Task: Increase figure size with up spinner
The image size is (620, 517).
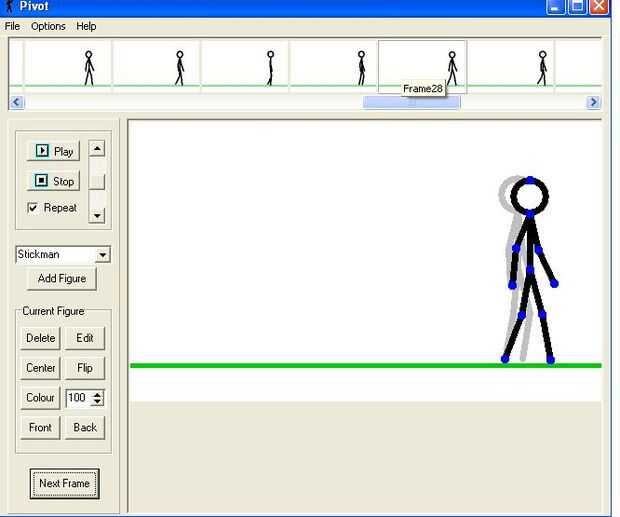Action: [97, 394]
